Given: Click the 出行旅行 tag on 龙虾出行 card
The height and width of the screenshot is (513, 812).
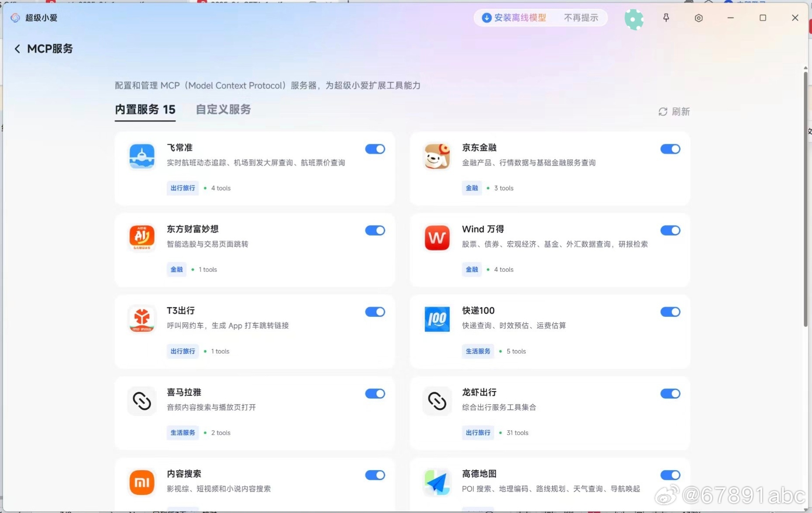Looking at the screenshot, I should pos(478,433).
